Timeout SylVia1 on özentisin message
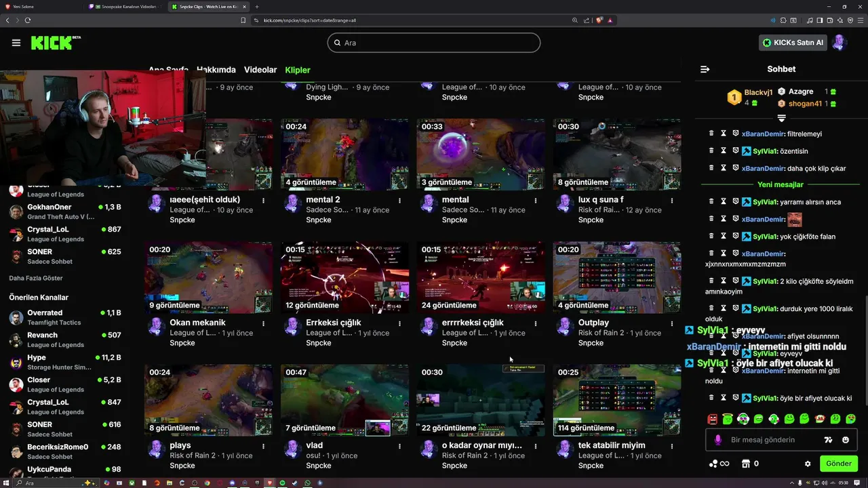 tap(724, 150)
